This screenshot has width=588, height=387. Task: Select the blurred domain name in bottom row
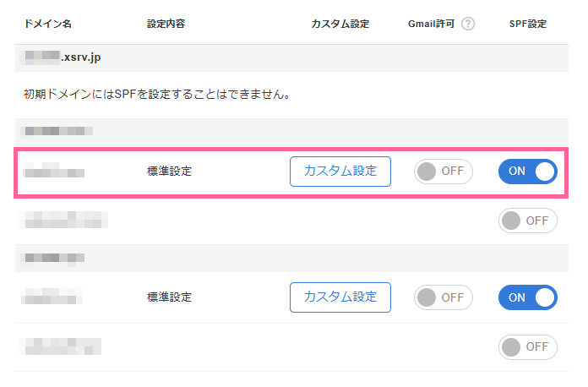click(x=60, y=346)
